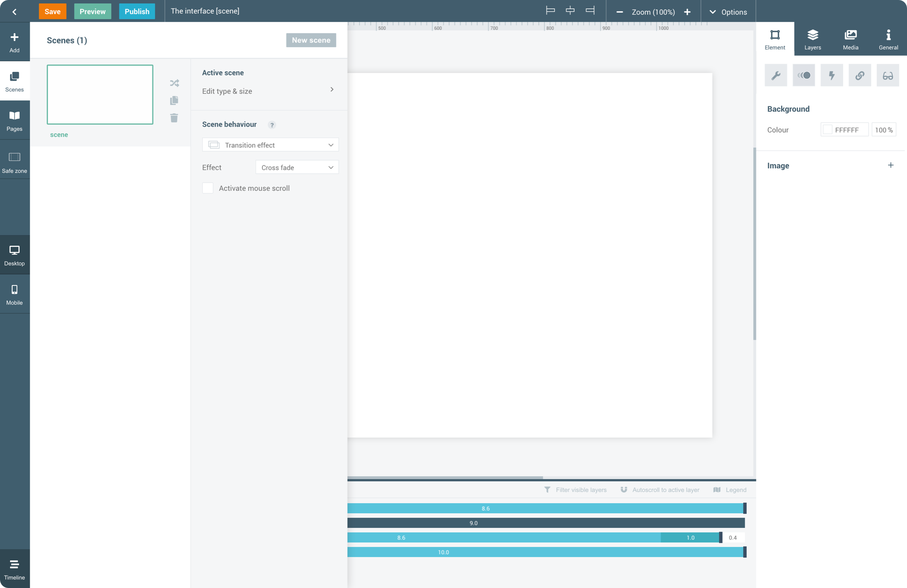Click the New scene button

tap(311, 40)
